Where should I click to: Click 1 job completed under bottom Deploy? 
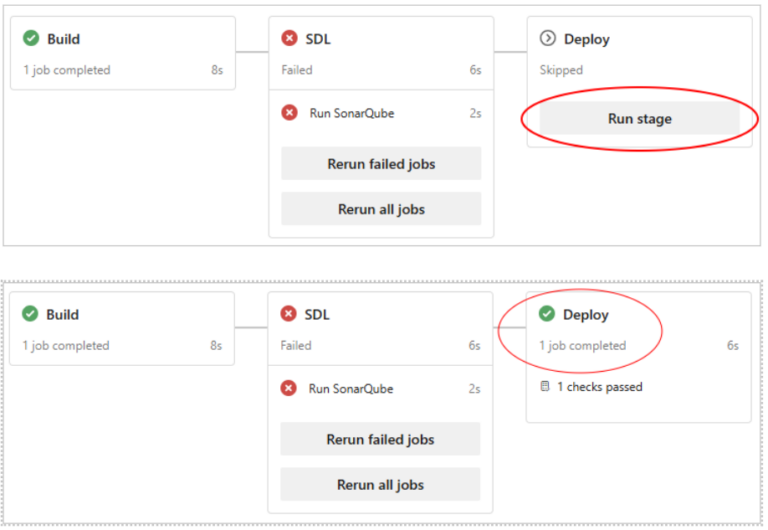(582, 345)
